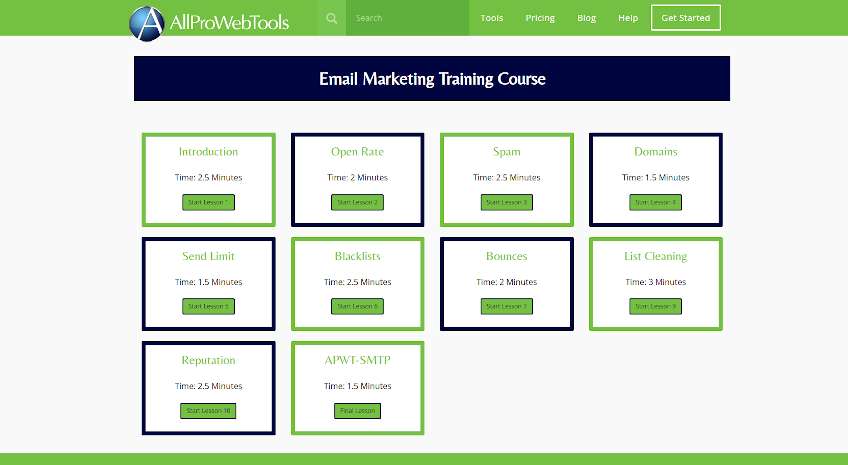Select the Blacklists lesson title
This screenshot has height=465, width=848.
[357, 256]
